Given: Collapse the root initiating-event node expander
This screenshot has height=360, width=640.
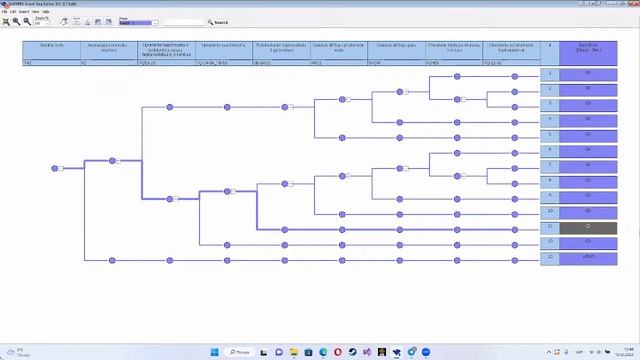Looking at the screenshot, I should point(61,169).
